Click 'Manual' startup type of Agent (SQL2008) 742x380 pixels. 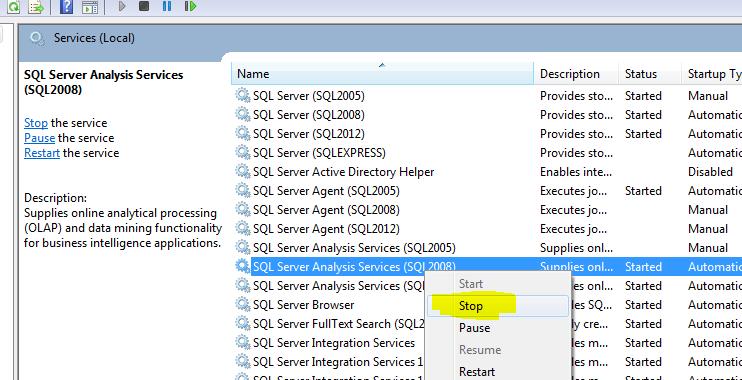coord(708,210)
